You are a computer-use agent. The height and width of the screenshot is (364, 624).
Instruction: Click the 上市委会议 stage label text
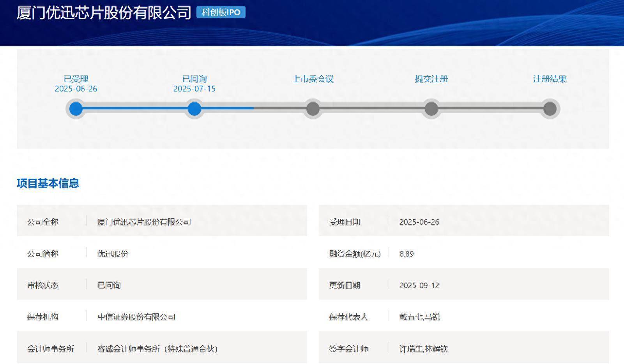tap(313, 79)
